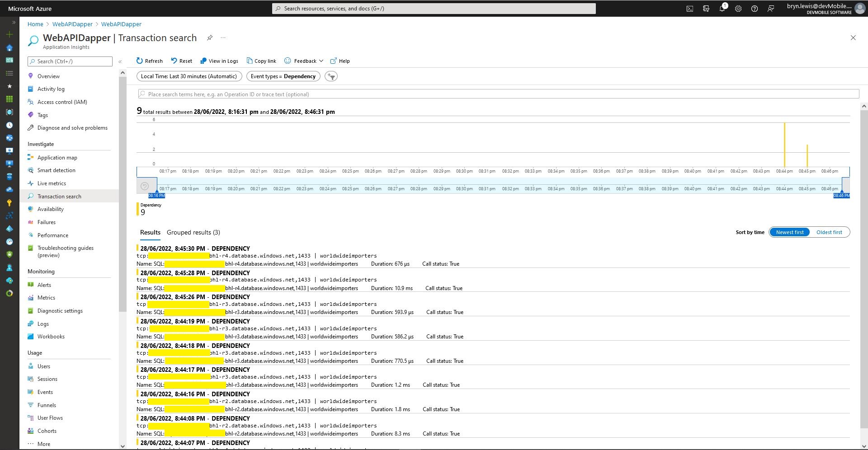The image size is (868, 450).
Task: Open portal settings gear icon
Action: click(738, 9)
